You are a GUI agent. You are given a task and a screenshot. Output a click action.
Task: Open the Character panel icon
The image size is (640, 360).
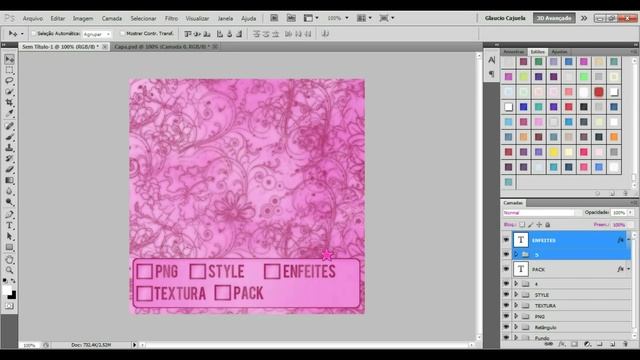pyautogui.click(x=491, y=60)
